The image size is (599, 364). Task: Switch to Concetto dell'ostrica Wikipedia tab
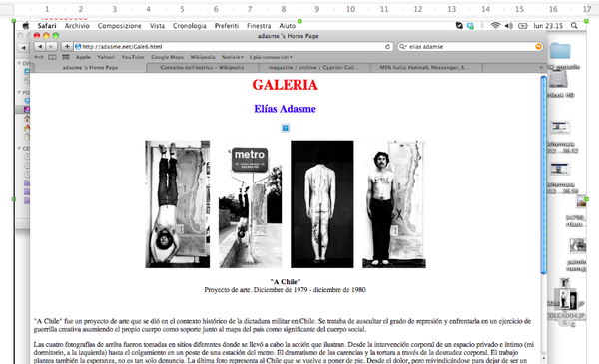click(202, 67)
